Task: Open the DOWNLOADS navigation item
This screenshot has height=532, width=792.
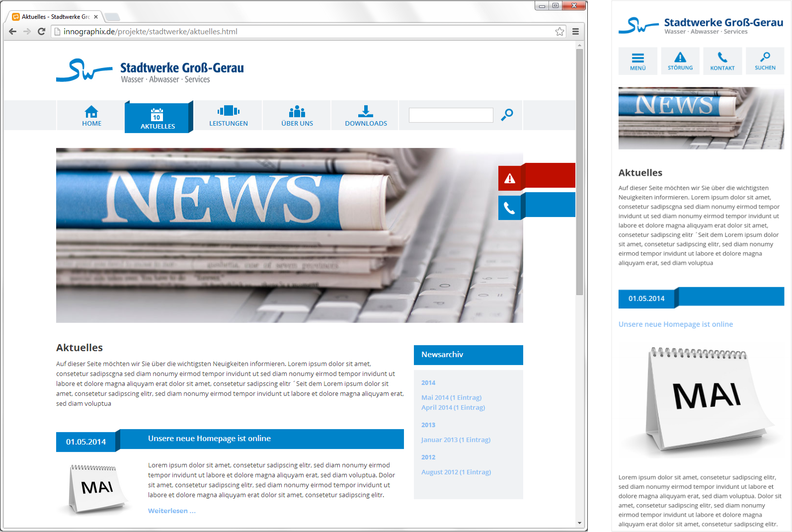Action: (366, 116)
